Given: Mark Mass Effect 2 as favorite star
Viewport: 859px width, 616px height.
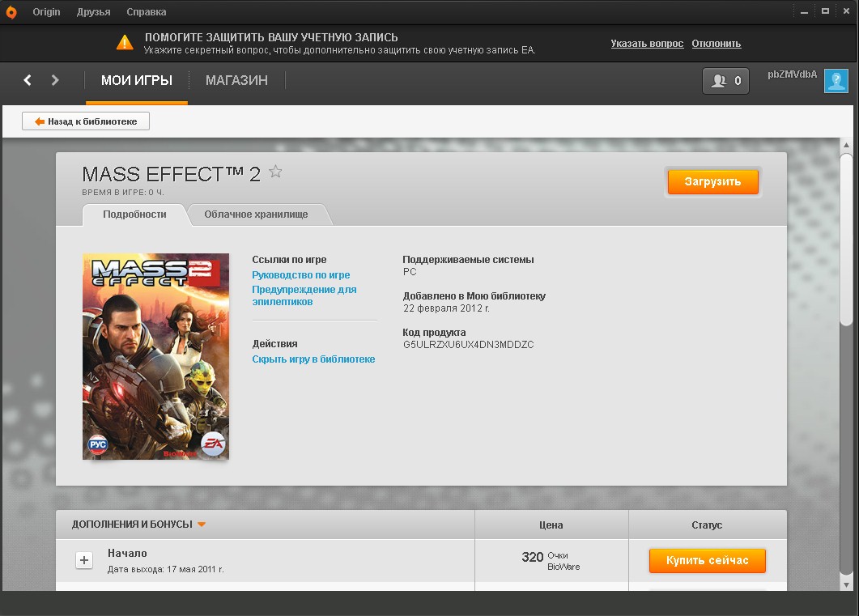Looking at the screenshot, I should pyautogui.click(x=275, y=172).
